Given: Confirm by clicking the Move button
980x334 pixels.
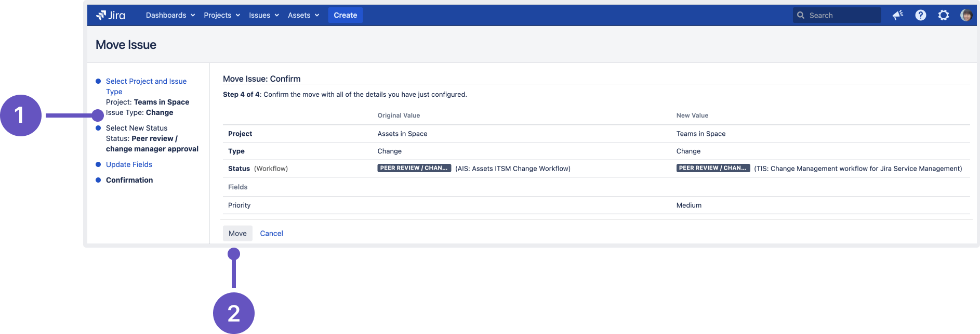Looking at the screenshot, I should click(237, 233).
